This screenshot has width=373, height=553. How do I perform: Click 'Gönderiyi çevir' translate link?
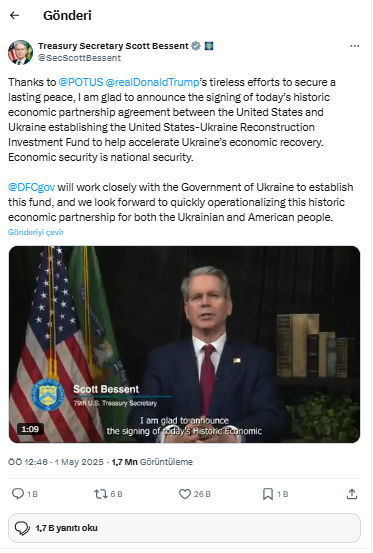click(36, 232)
